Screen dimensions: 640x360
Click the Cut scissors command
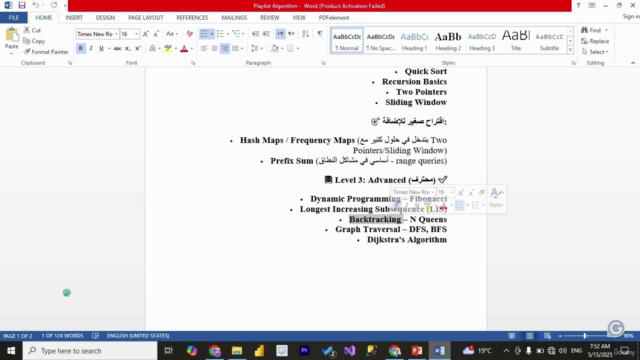point(32,30)
